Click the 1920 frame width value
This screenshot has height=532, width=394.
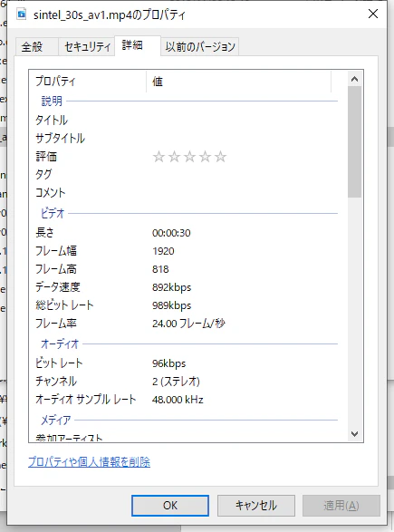[163, 251]
